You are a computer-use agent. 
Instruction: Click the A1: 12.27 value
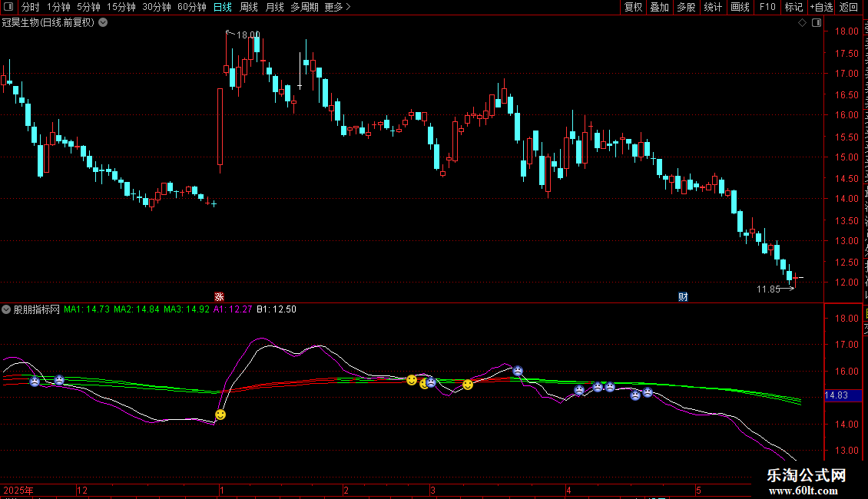point(233,309)
